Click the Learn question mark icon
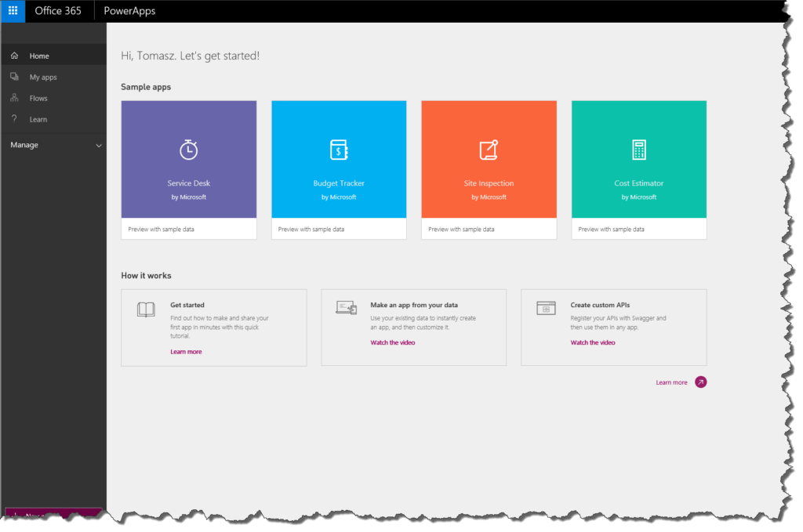 click(14, 118)
